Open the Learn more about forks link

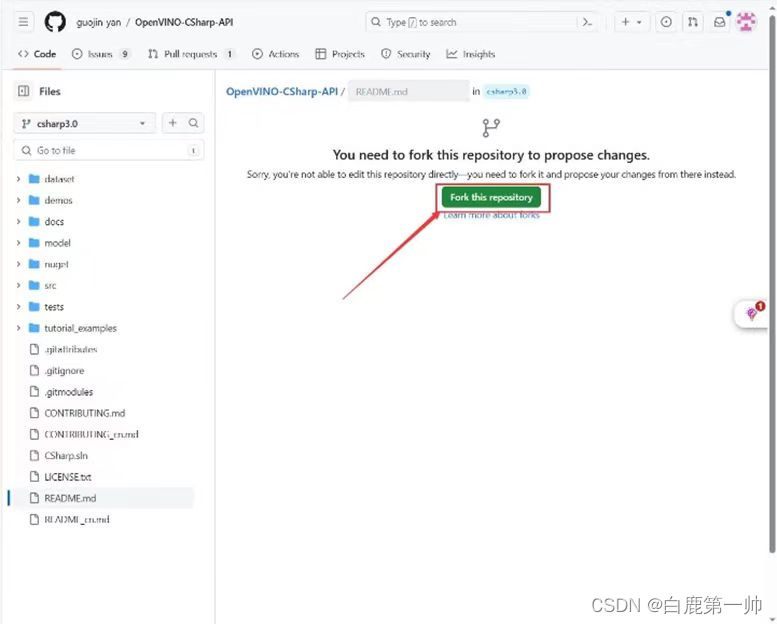coord(491,215)
